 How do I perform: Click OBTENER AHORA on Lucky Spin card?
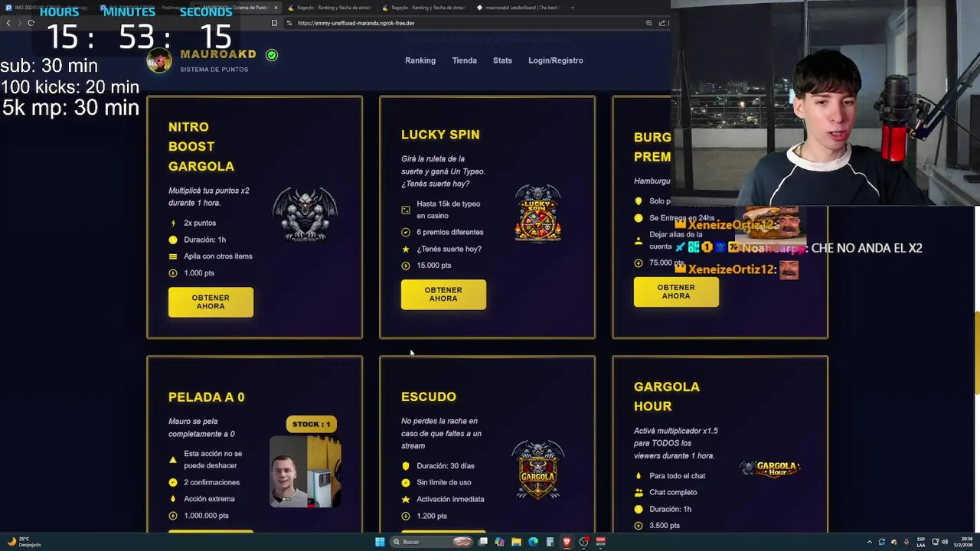point(443,295)
